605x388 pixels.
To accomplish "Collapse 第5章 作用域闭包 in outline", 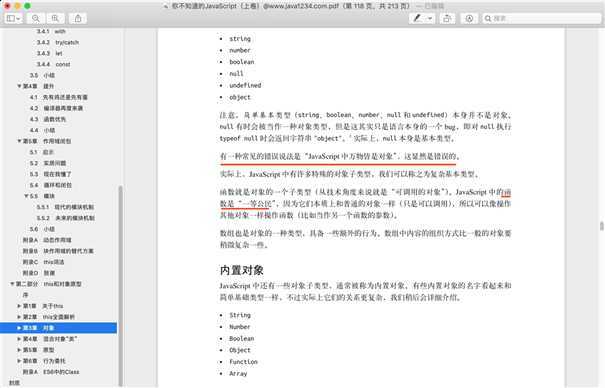I will coord(19,141).
